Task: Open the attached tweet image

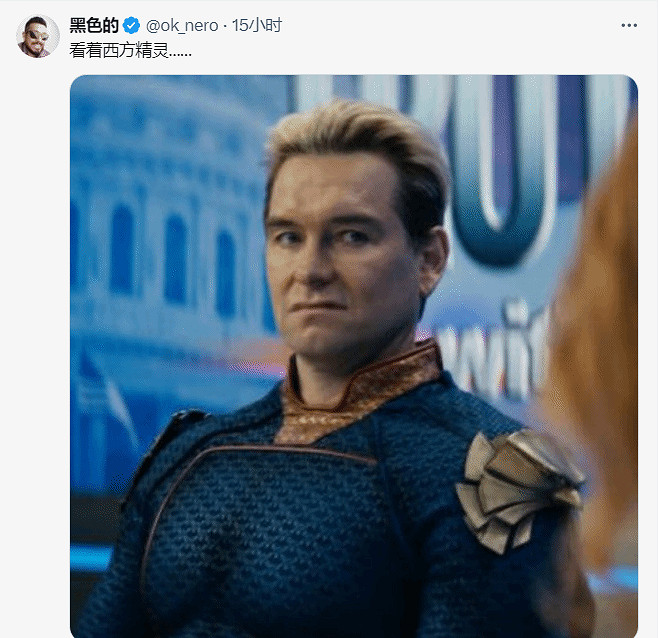Action: point(353,356)
